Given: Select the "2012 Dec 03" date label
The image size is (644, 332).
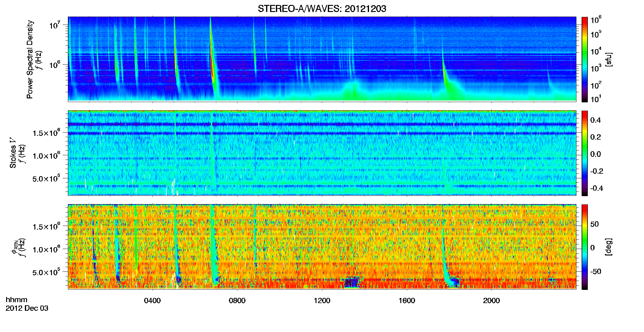Looking at the screenshot, I should tap(27, 308).
